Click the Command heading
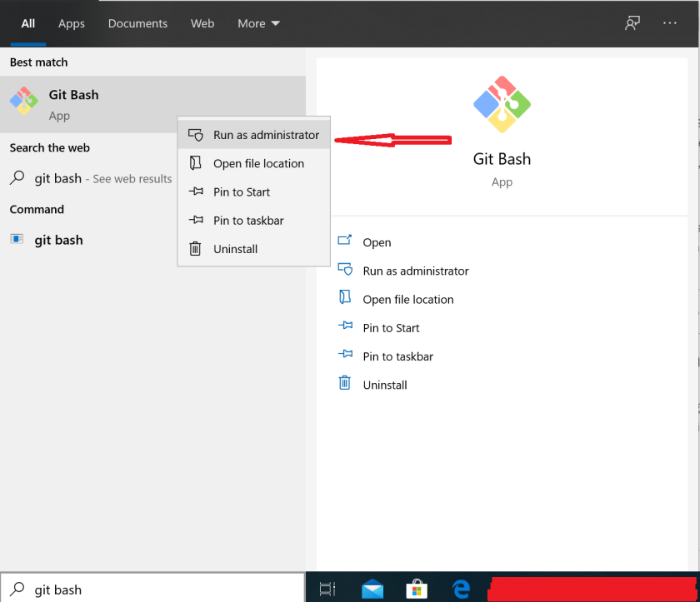Image resolution: width=700 pixels, height=602 pixels. pyautogui.click(x=37, y=209)
